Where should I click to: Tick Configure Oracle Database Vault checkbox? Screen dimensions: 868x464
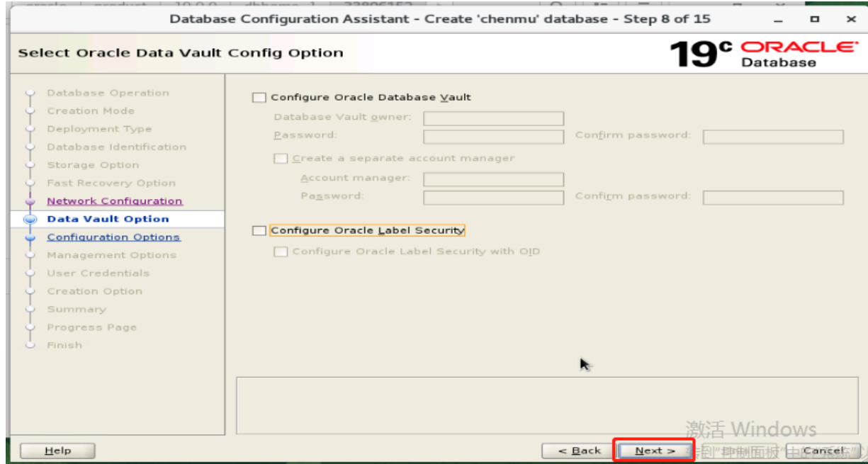click(259, 98)
